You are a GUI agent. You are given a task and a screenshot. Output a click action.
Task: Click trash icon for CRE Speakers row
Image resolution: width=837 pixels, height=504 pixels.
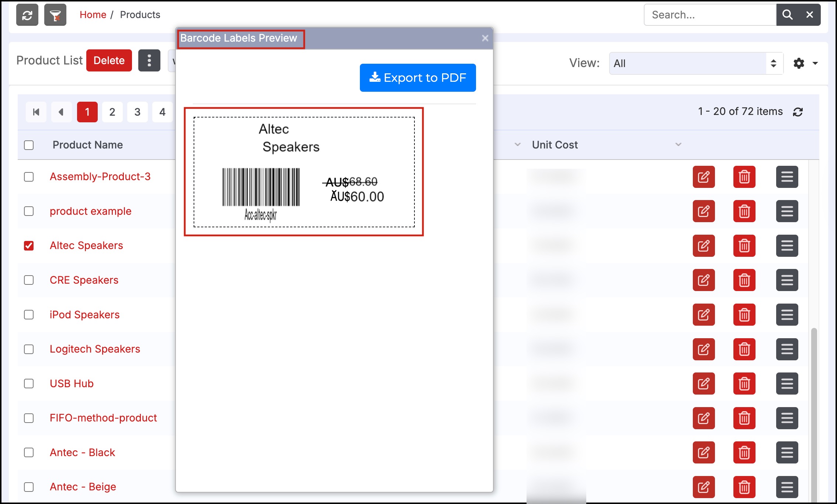tap(744, 280)
